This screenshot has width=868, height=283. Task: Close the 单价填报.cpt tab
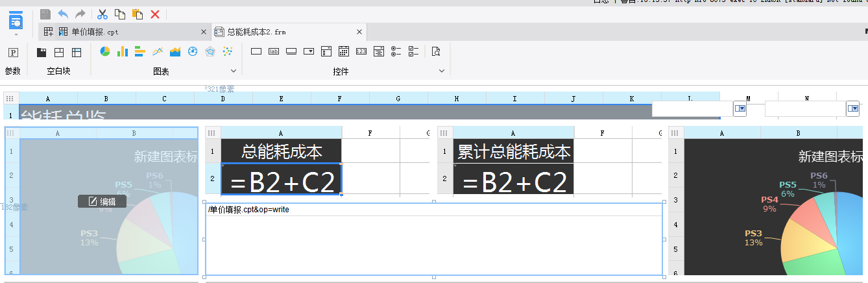click(x=204, y=31)
